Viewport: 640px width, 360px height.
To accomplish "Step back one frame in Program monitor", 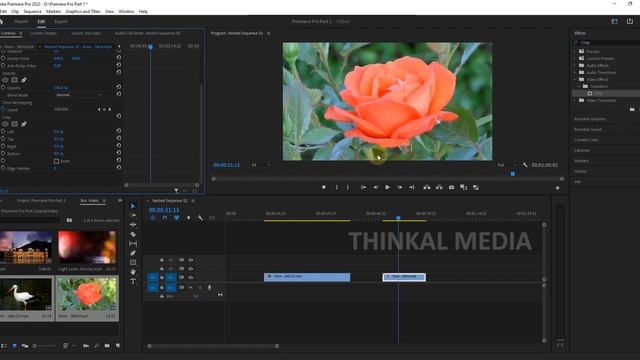I will (376, 187).
